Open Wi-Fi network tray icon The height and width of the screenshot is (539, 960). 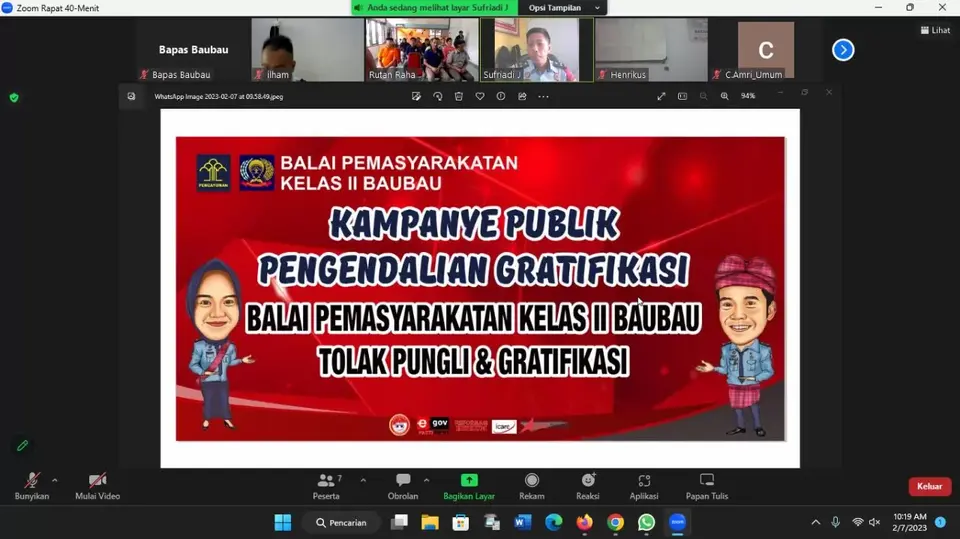tap(858, 522)
